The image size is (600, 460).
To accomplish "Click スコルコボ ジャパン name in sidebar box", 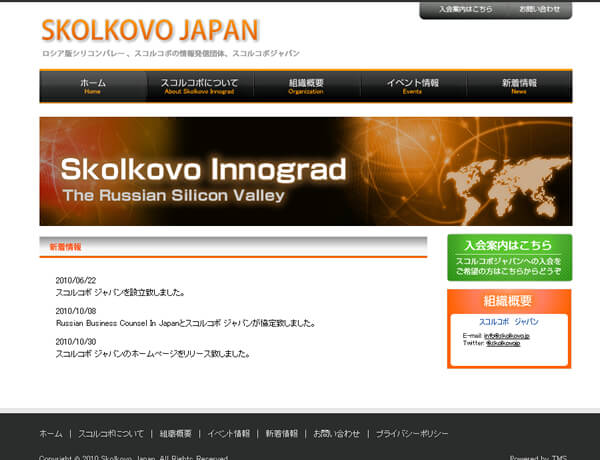I will [509, 322].
